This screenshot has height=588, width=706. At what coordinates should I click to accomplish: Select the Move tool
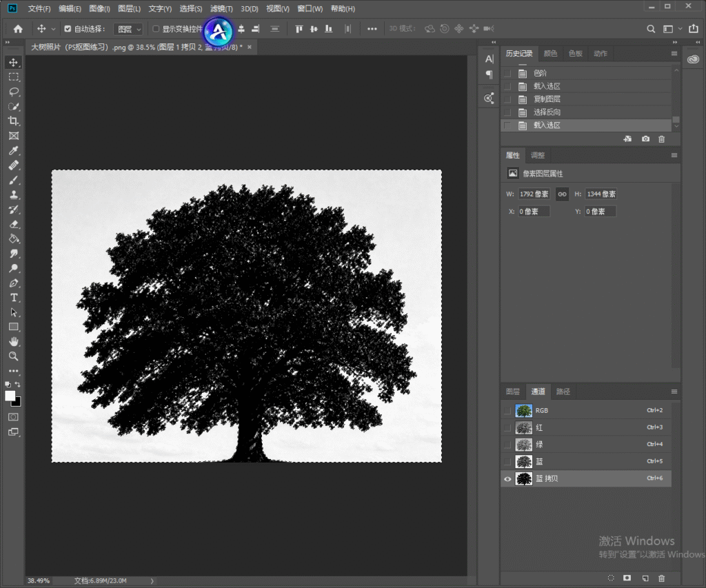tap(14, 63)
